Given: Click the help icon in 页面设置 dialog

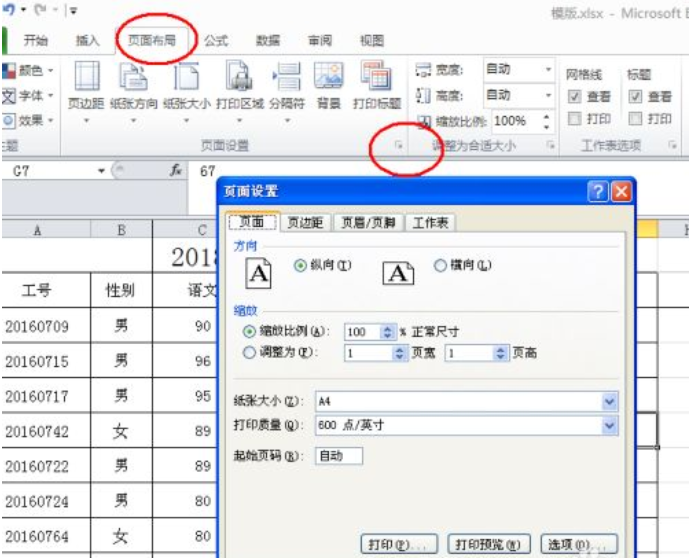Looking at the screenshot, I should coord(598,192).
